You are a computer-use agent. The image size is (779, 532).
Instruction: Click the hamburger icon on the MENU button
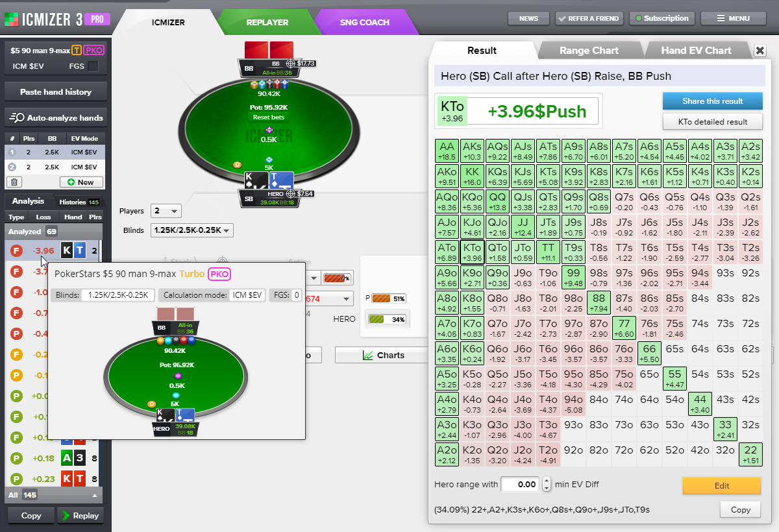click(721, 18)
